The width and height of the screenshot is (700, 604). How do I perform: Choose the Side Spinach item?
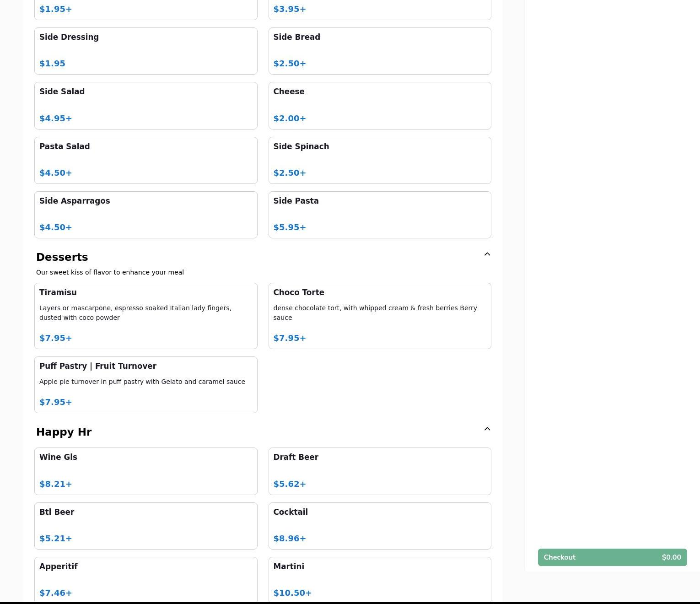[379, 160]
